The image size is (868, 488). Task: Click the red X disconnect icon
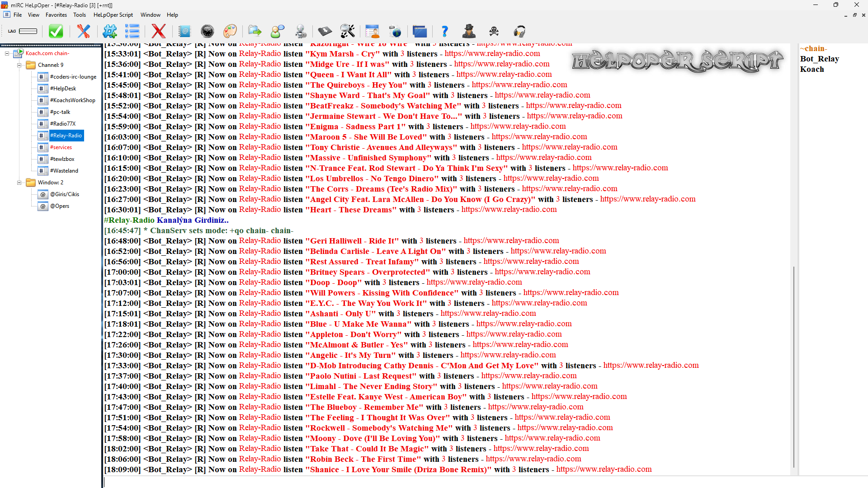pos(158,31)
